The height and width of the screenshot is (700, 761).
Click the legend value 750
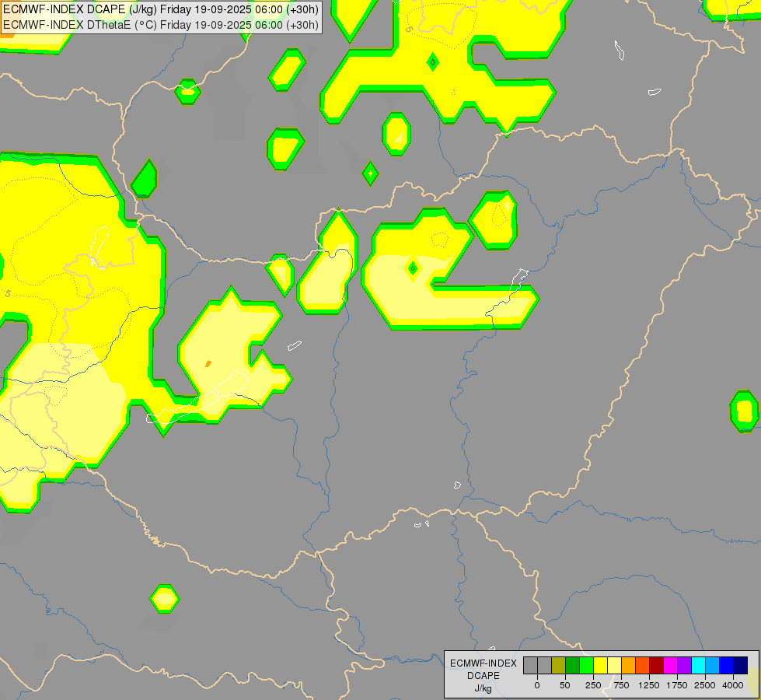coord(621,685)
